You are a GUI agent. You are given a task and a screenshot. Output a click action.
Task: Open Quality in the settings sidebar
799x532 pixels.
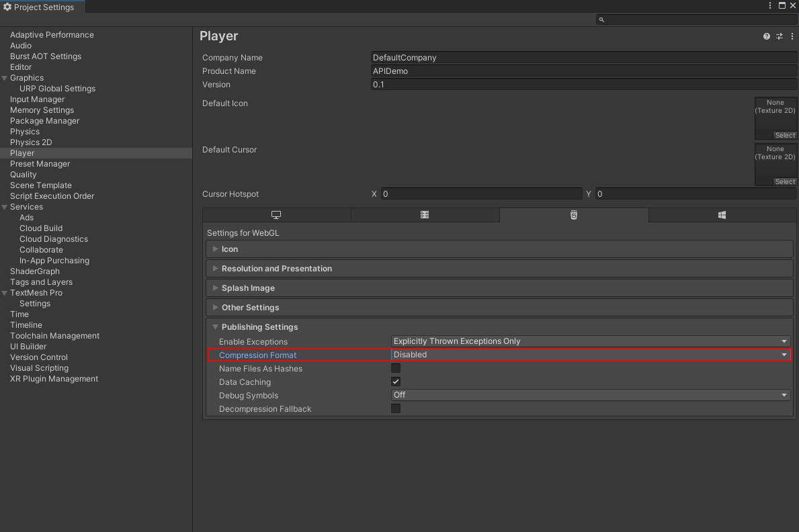click(x=24, y=175)
